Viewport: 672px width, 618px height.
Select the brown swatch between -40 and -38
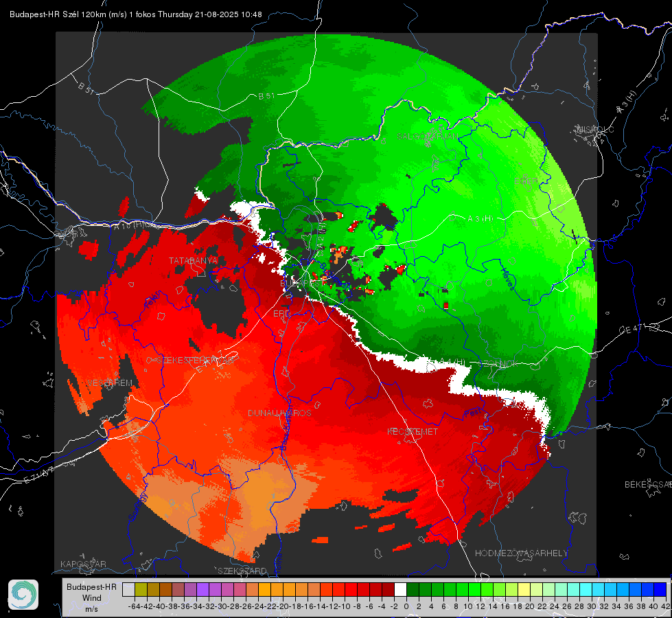tap(165, 589)
